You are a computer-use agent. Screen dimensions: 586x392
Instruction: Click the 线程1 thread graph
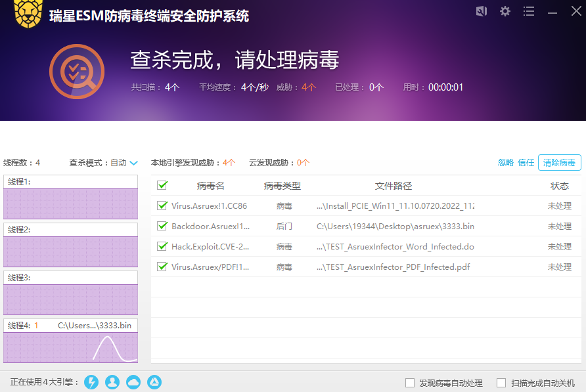click(x=71, y=204)
